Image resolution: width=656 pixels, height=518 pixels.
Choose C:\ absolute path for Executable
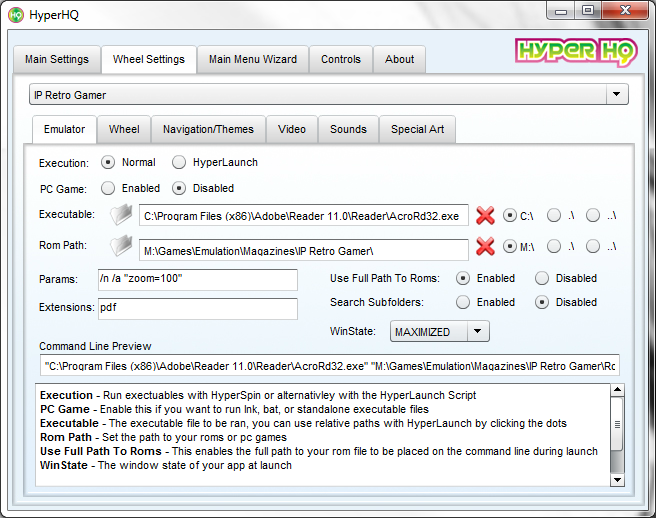pyautogui.click(x=509, y=215)
